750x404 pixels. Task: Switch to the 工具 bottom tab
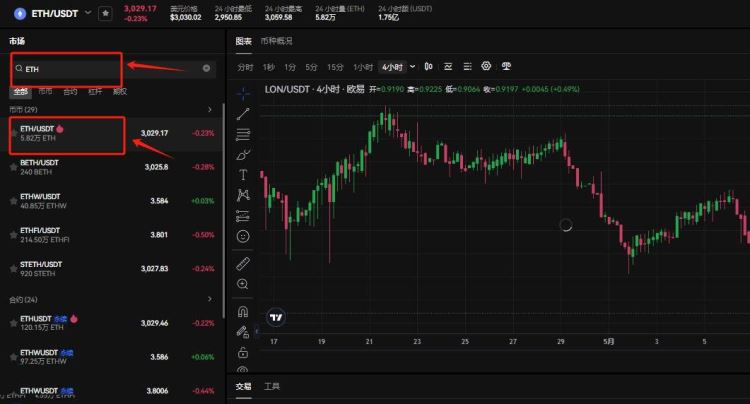click(272, 386)
